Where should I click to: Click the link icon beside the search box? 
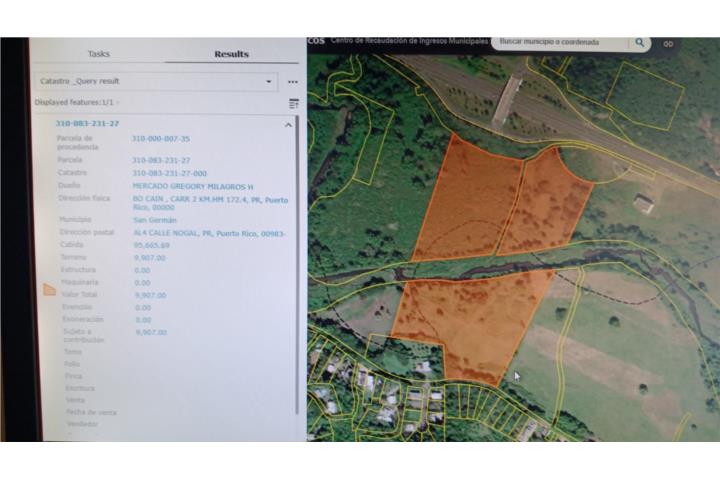click(668, 44)
